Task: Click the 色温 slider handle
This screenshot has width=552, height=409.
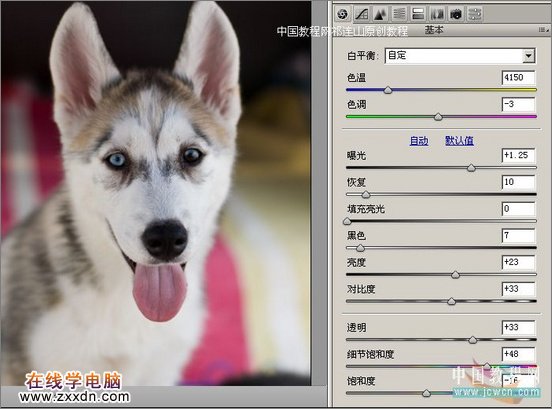Action: tap(388, 90)
